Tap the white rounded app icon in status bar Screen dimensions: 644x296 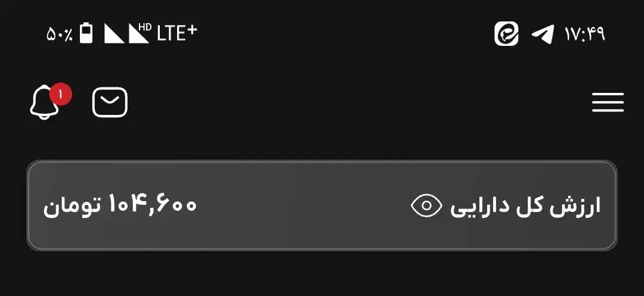506,34
